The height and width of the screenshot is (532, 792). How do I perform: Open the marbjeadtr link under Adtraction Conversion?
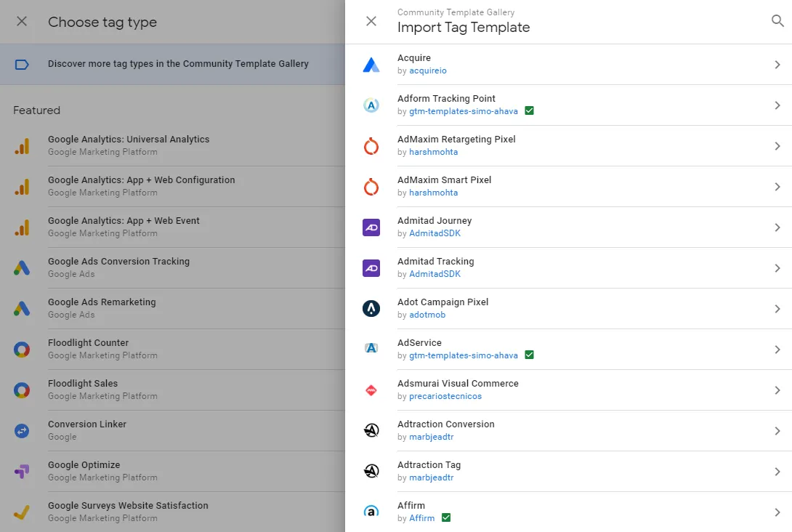click(x=432, y=437)
